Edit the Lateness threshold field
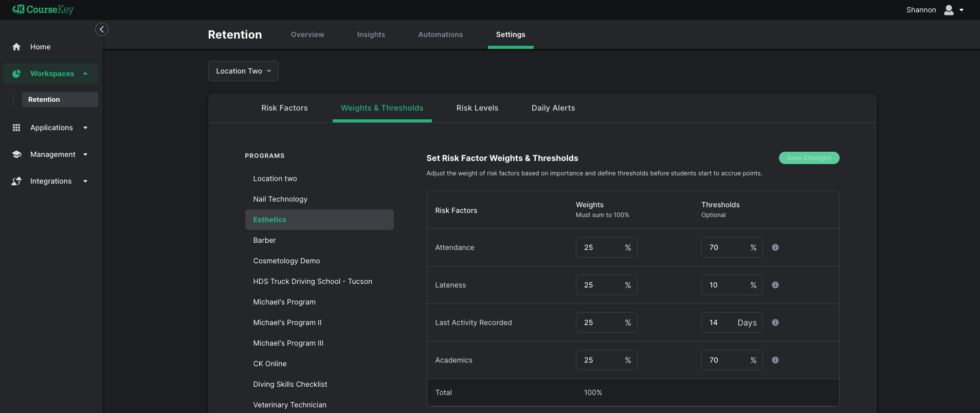This screenshot has height=413, width=980. point(732,285)
